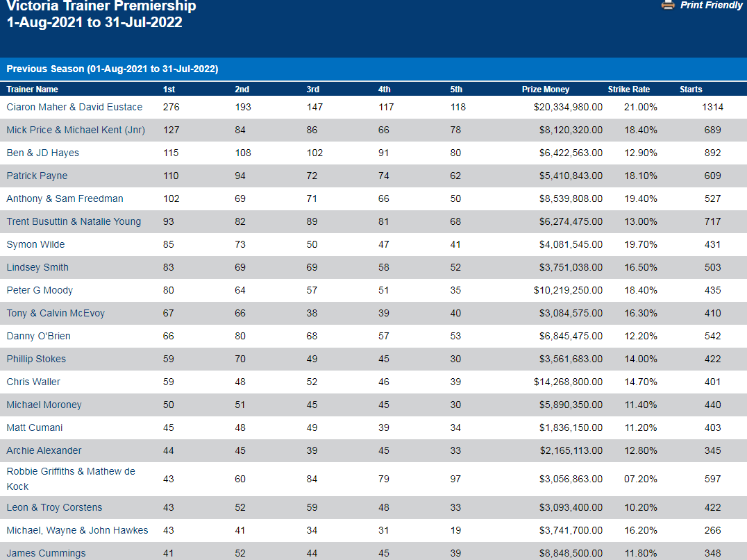Image resolution: width=747 pixels, height=560 pixels.
Task: Select Tony & Calvin McEvoy
Action: click(56, 313)
